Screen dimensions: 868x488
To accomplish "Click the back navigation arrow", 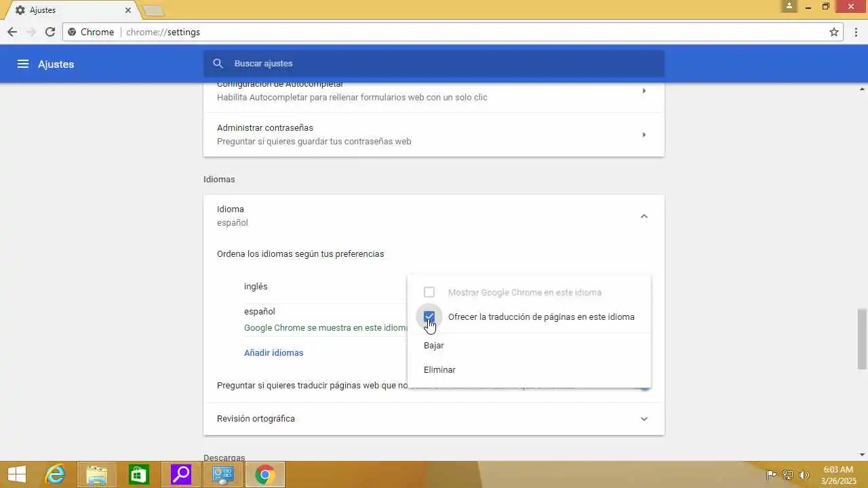I will pos(12,32).
